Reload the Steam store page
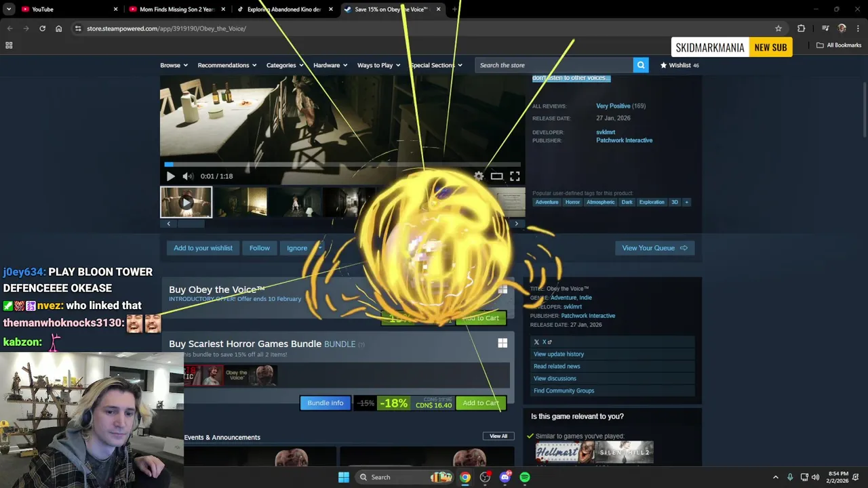The height and width of the screenshot is (488, 868). coord(42,28)
